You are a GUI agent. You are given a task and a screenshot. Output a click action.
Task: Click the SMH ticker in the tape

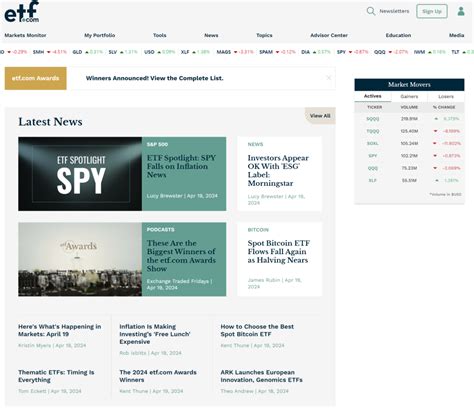coord(38,52)
